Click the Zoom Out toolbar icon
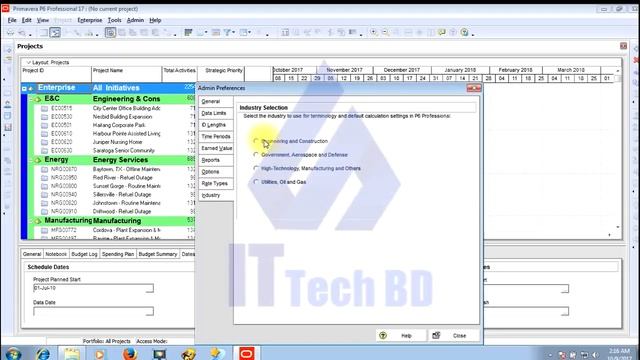Viewport: 640px width, 360px height. [x=385, y=32]
